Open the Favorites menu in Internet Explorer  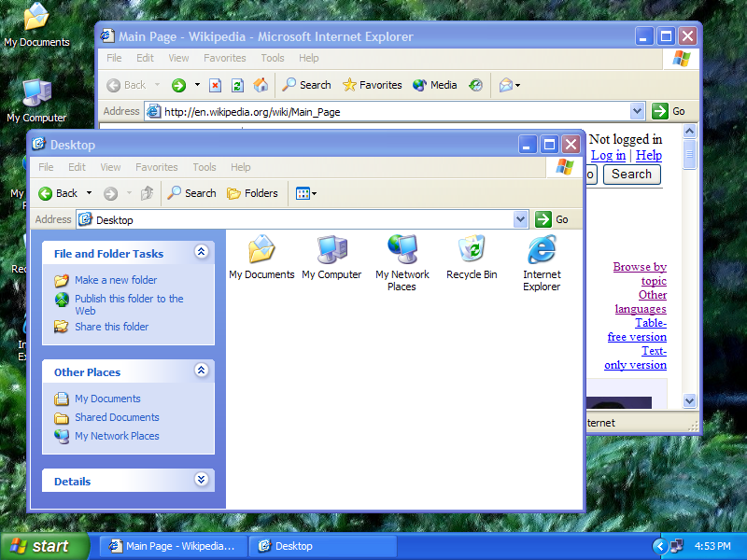click(224, 58)
